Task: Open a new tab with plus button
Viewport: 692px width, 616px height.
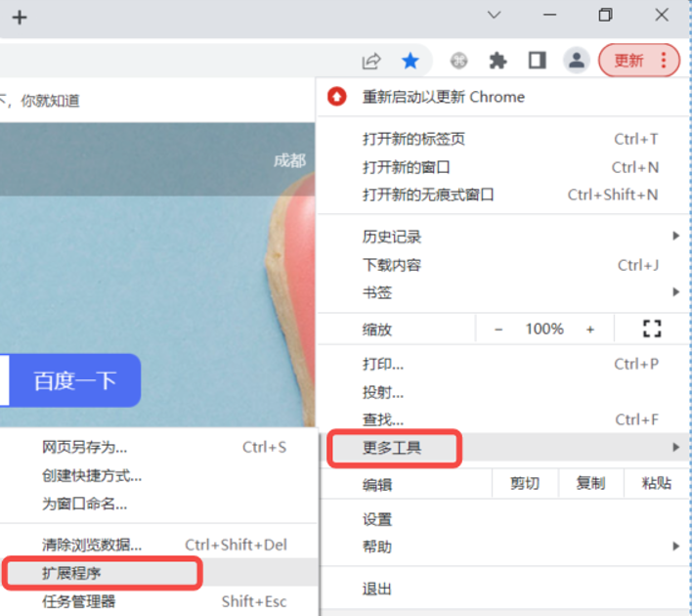Action: coord(20,18)
